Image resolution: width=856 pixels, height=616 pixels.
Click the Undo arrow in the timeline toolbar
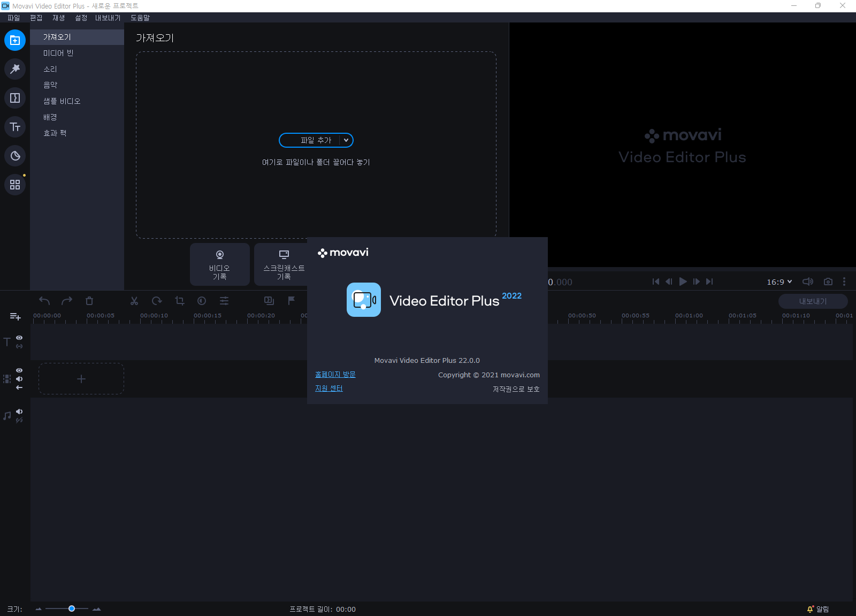coord(44,301)
